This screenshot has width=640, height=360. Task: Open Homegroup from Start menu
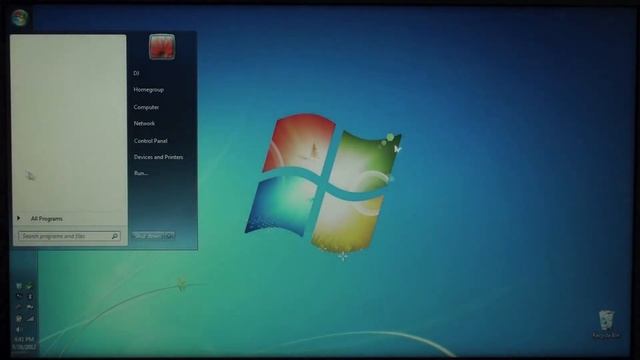149,89
